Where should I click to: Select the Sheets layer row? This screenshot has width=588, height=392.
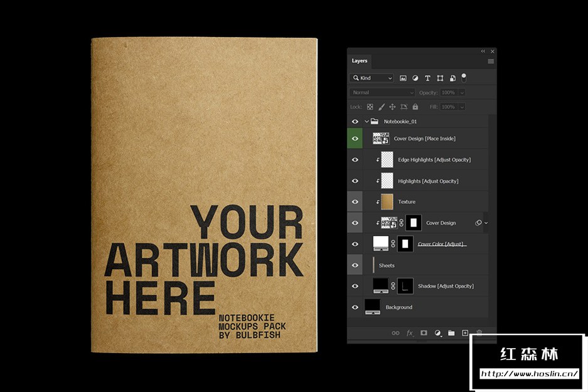(418, 265)
